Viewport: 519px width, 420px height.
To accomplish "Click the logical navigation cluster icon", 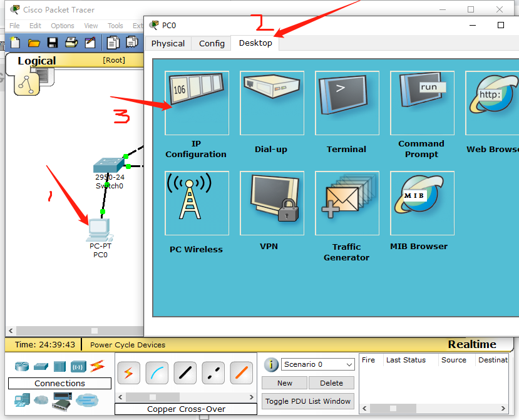I will click(x=26, y=85).
